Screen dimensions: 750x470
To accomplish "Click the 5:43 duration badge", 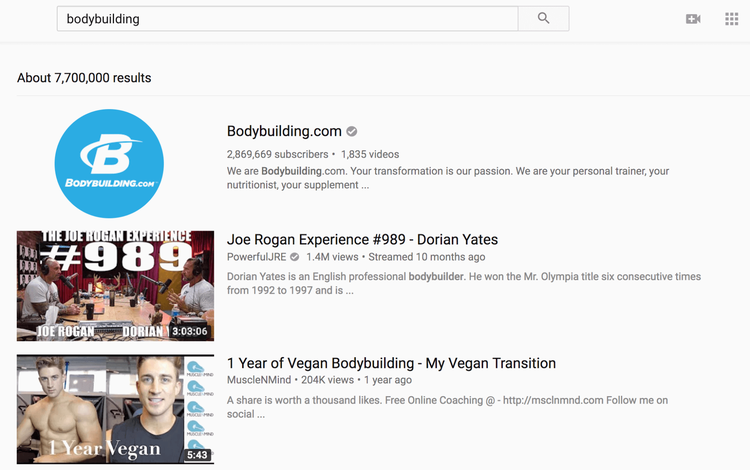I will pyautogui.click(x=197, y=455).
